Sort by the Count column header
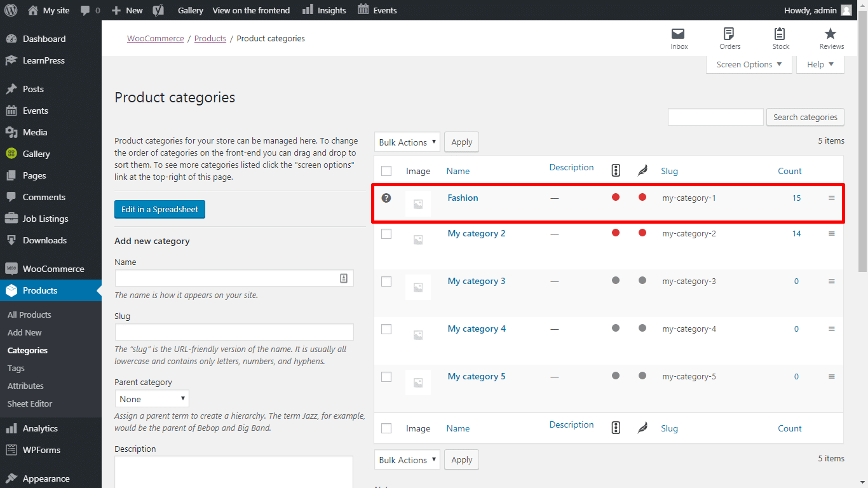This screenshot has height=488, width=868. (790, 171)
